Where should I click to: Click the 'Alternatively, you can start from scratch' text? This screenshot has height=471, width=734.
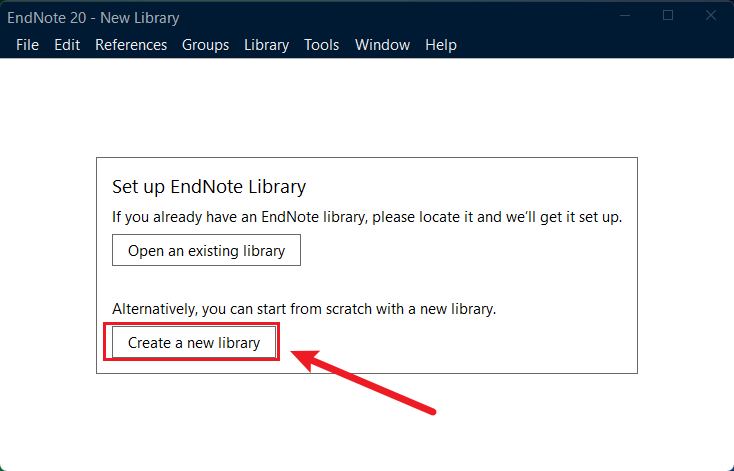point(304,309)
